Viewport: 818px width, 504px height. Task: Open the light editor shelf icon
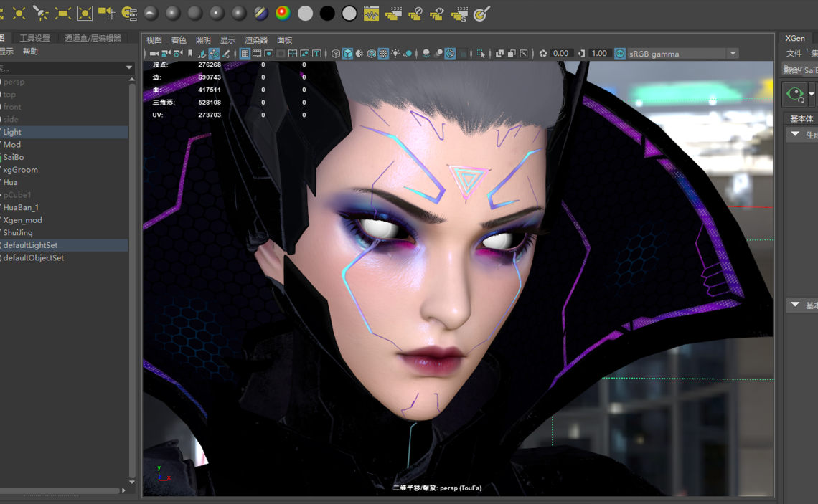click(129, 13)
